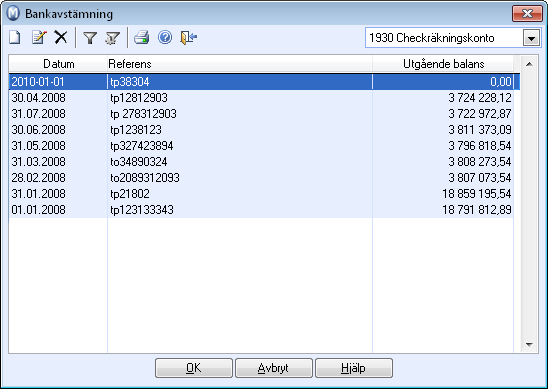
Task: Select reference tp 278312903
Action: 143,114
